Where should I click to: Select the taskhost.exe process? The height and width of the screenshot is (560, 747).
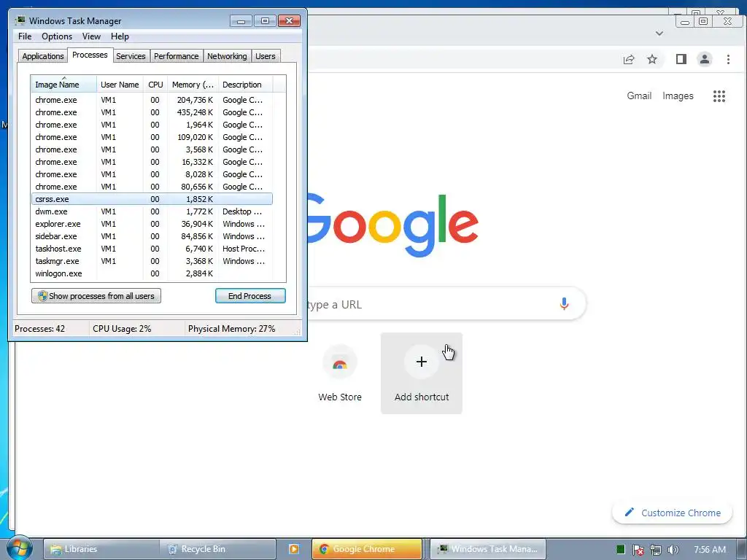152,249
